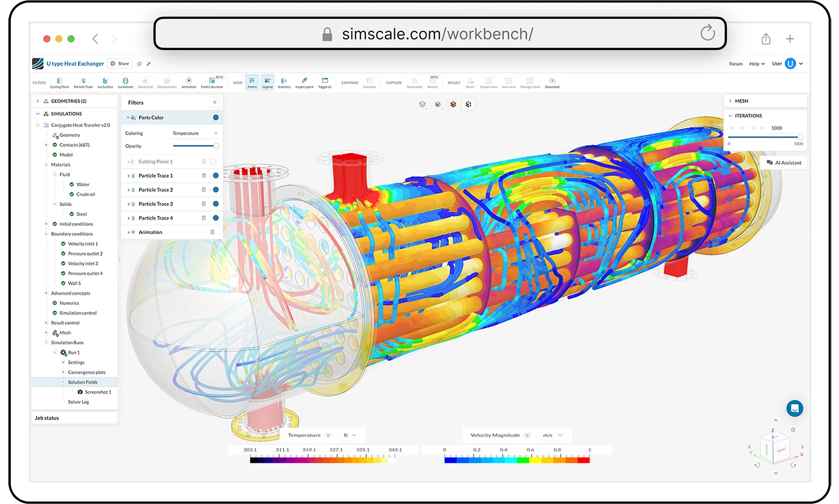Activate the Inspect point tool
This screenshot has width=839, height=504.
[x=304, y=82]
